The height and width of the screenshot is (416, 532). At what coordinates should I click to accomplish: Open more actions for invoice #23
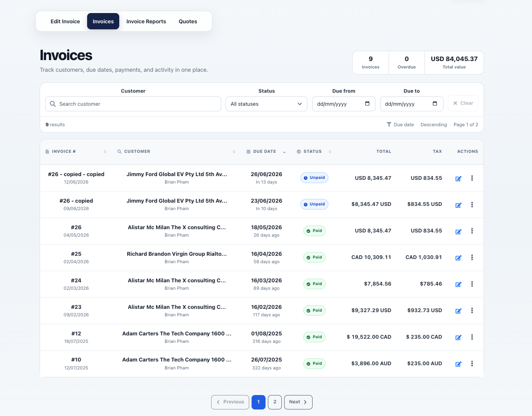click(x=472, y=310)
